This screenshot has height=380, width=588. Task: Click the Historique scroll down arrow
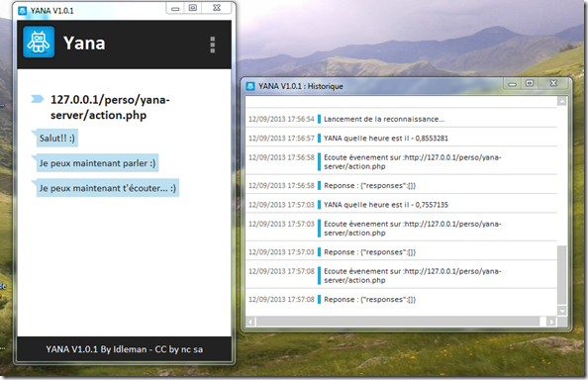[561, 311]
